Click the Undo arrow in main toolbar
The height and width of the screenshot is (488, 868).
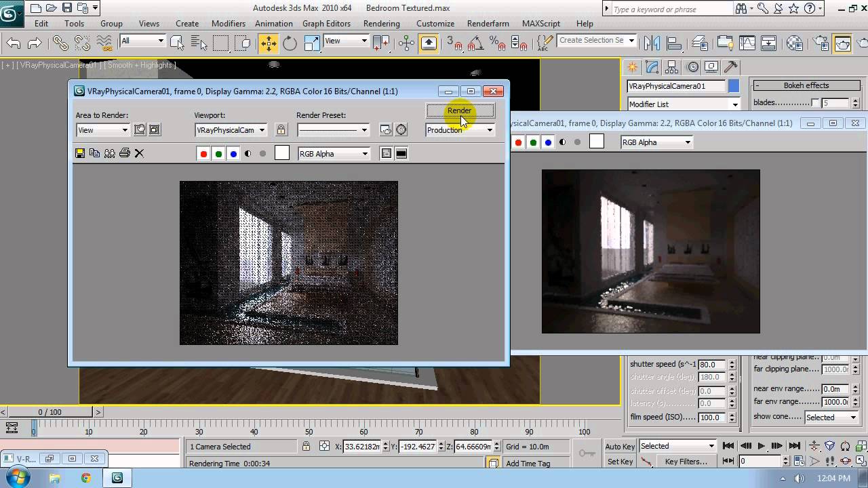(13, 43)
